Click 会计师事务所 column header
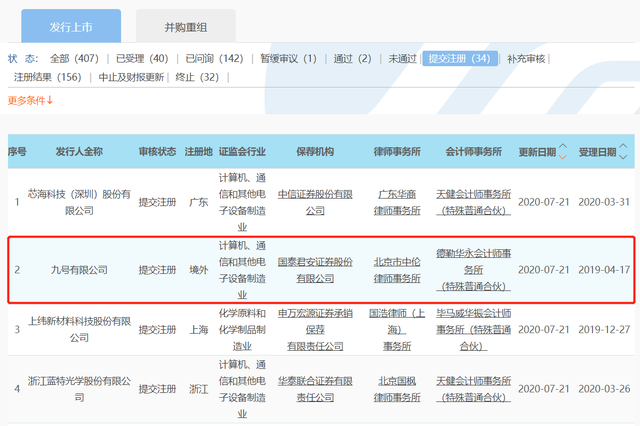This screenshot has width=640, height=426. pyautogui.click(x=473, y=152)
